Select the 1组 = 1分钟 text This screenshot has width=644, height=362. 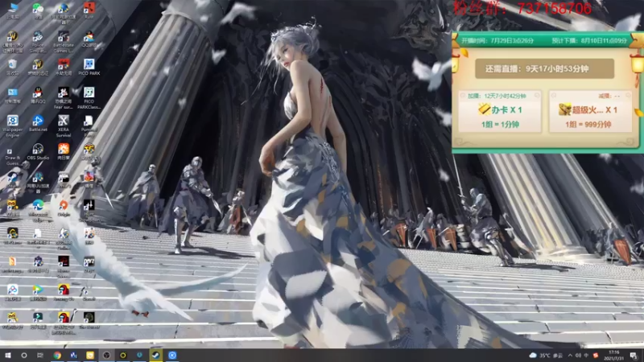tap(500, 125)
